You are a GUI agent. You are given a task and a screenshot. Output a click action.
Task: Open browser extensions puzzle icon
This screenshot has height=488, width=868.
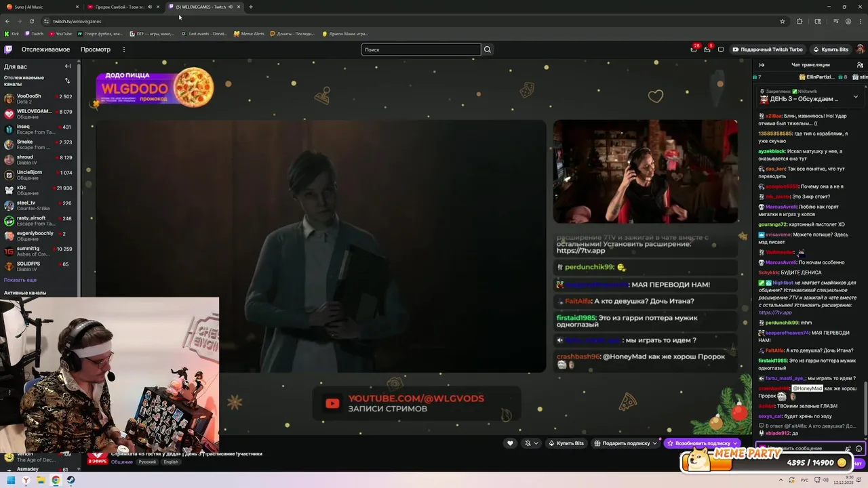[800, 21]
